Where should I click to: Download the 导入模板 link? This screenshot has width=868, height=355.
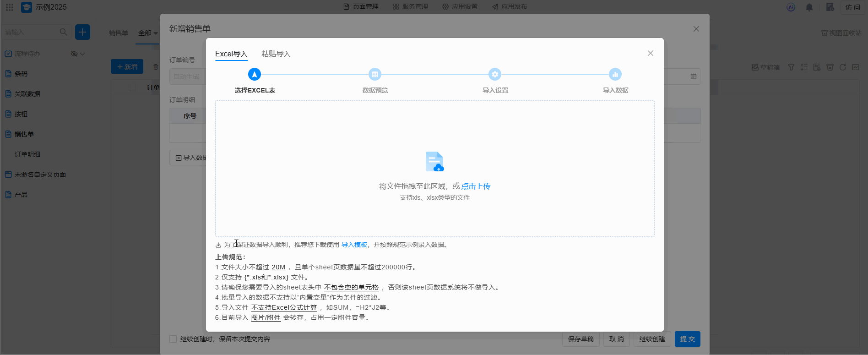(x=354, y=245)
